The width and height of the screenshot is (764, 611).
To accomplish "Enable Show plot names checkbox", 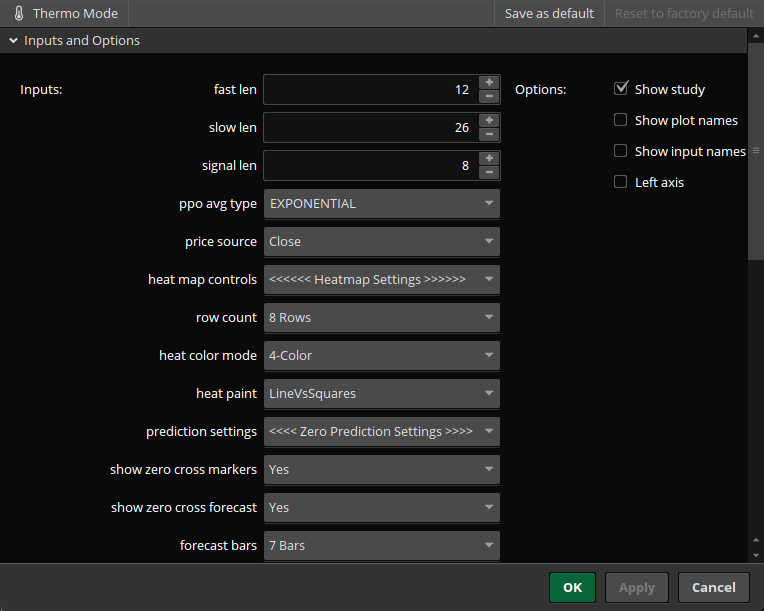I will point(620,120).
